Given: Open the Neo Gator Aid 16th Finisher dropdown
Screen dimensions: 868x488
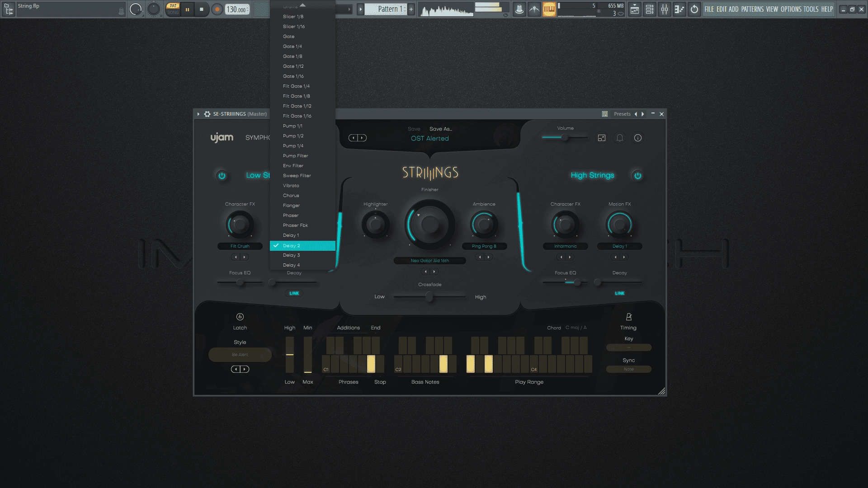Looking at the screenshot, I should click(x=430, y=261).
